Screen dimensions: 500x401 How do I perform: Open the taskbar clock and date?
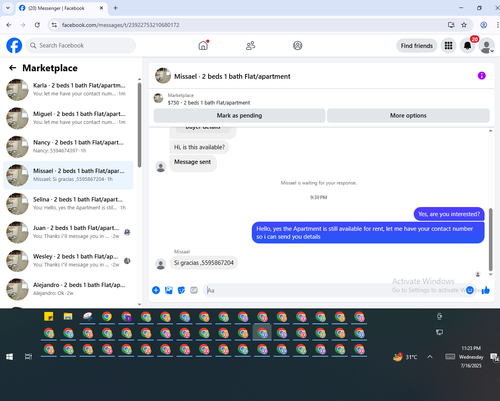point(471,357)
